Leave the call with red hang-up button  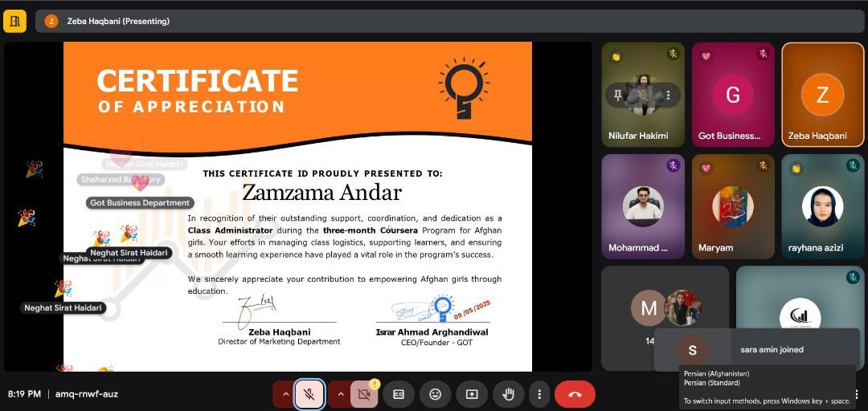(x=575, y=394)
